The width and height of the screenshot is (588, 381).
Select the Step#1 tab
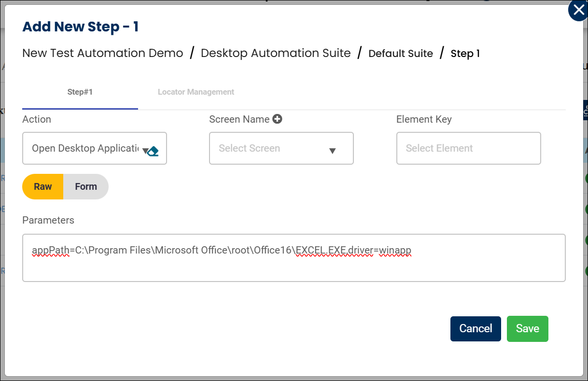[80, 92]
